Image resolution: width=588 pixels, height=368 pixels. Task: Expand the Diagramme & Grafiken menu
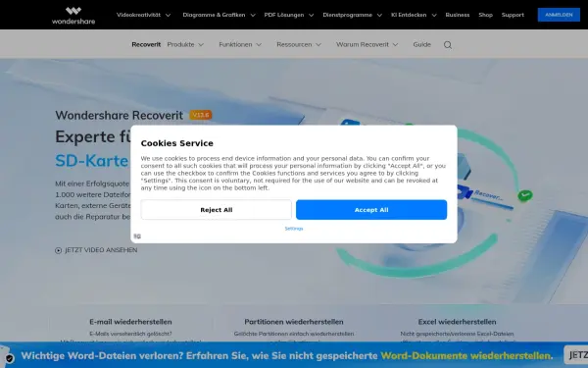click(219, 15)
